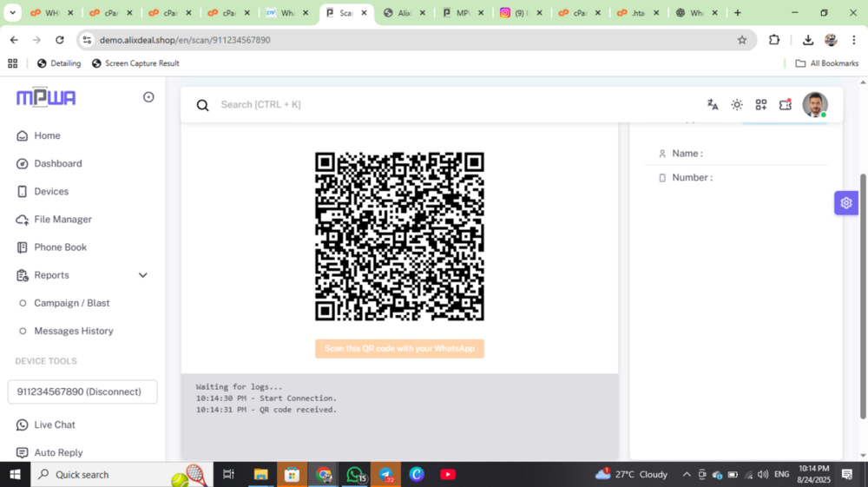Click the Devices phone icon
Screen dimensions: 868x487
(23, 192)
